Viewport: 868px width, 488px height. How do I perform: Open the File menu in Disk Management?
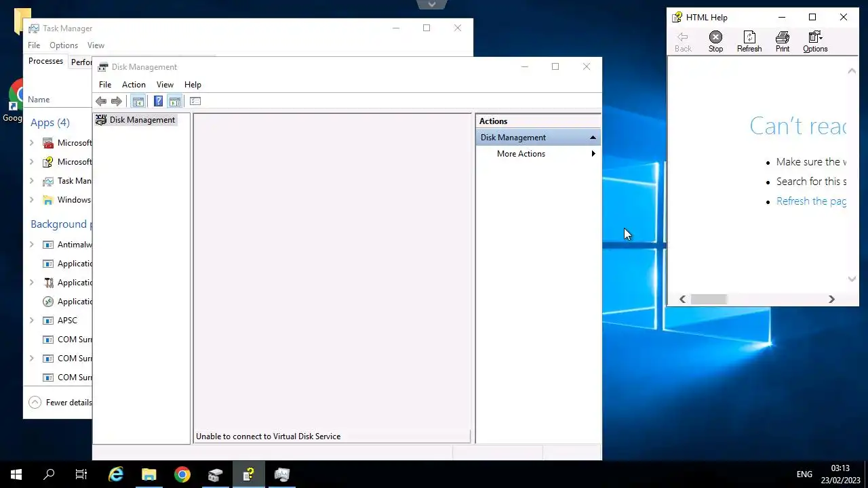(105, 85)
